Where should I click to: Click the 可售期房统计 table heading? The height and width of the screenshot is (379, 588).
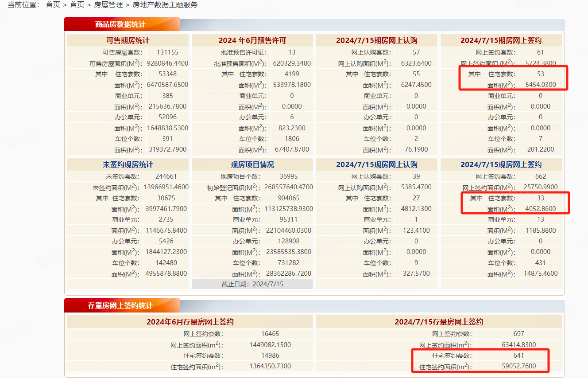click(128, 40)
